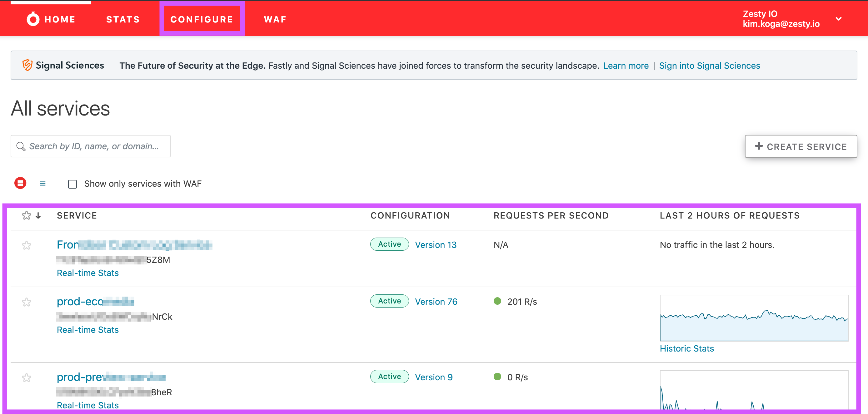Focus the Search by ID, name, or domain field

90,146
